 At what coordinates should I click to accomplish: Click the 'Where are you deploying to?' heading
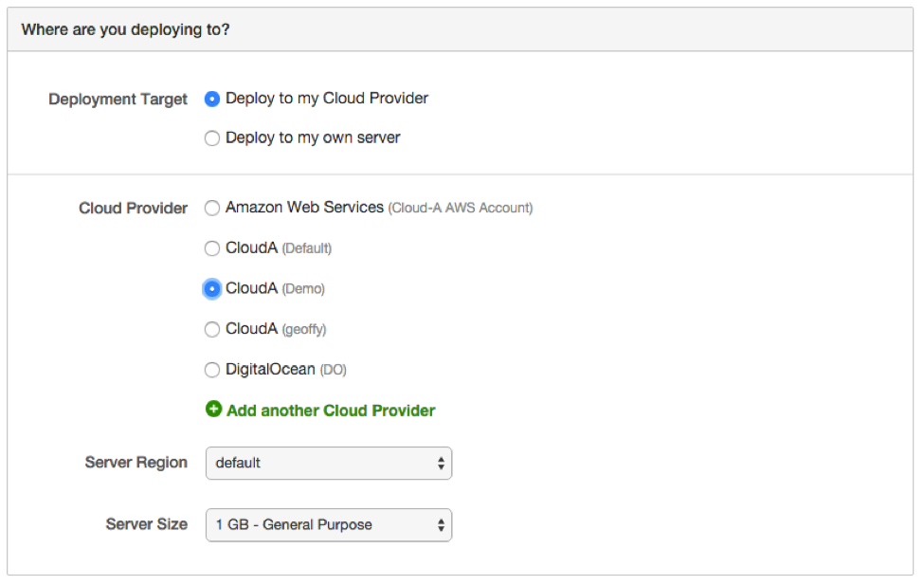[125, 29]
